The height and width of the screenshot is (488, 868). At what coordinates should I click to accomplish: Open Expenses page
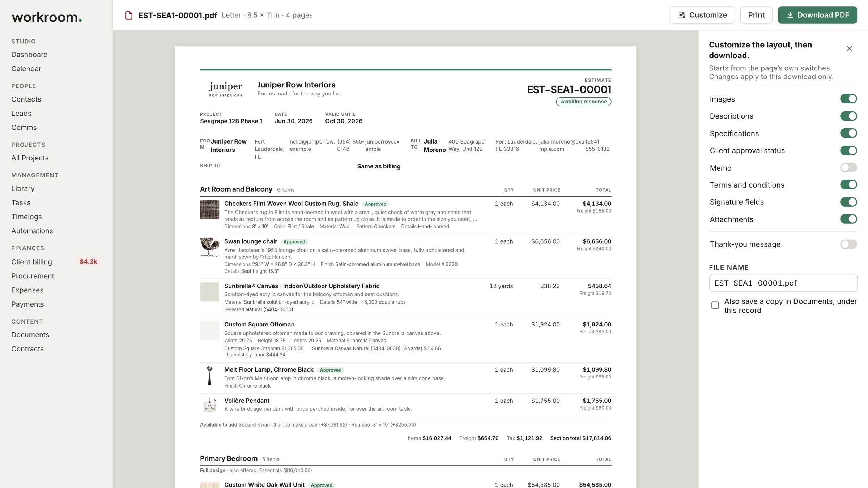(27, 290)
